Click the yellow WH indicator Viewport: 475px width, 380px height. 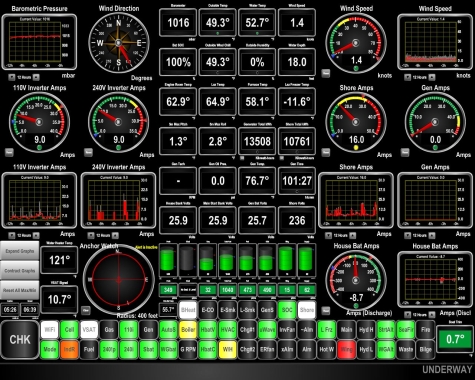click(228, 350)
